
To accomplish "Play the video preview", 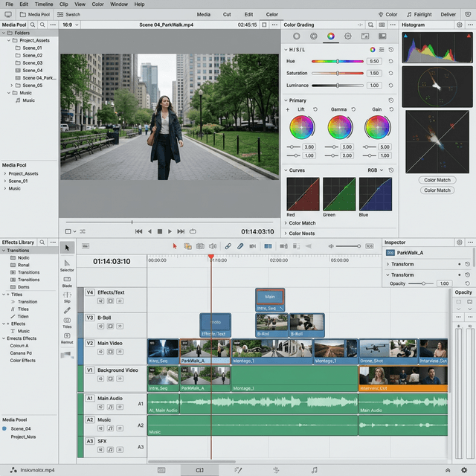I will coord(170,231).
